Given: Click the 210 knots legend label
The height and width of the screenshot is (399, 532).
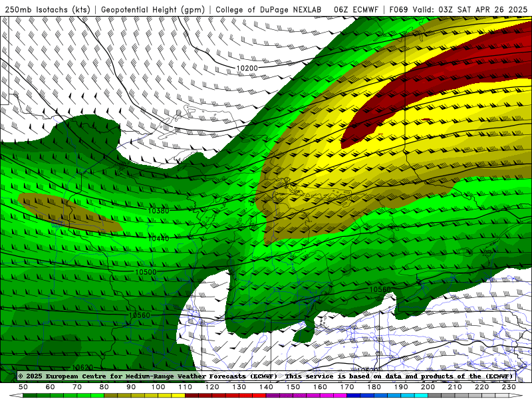Looking at the screenshot, I should 455,387.
